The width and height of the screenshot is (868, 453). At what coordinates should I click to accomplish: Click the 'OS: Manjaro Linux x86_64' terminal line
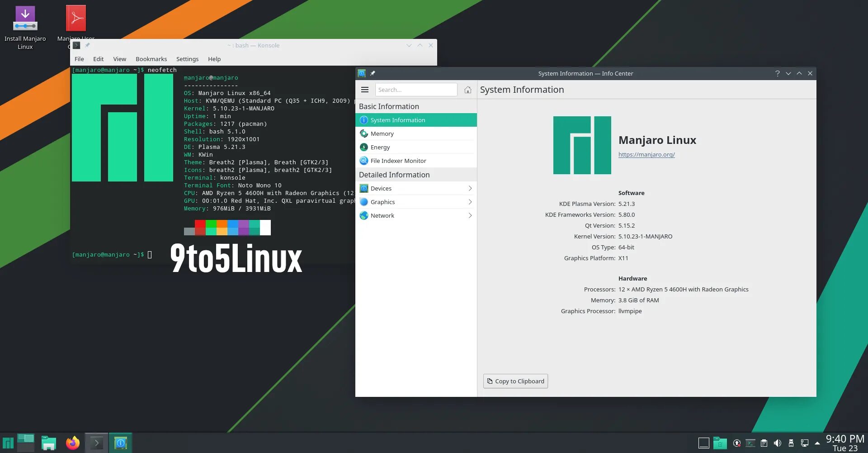click(227, 93)
